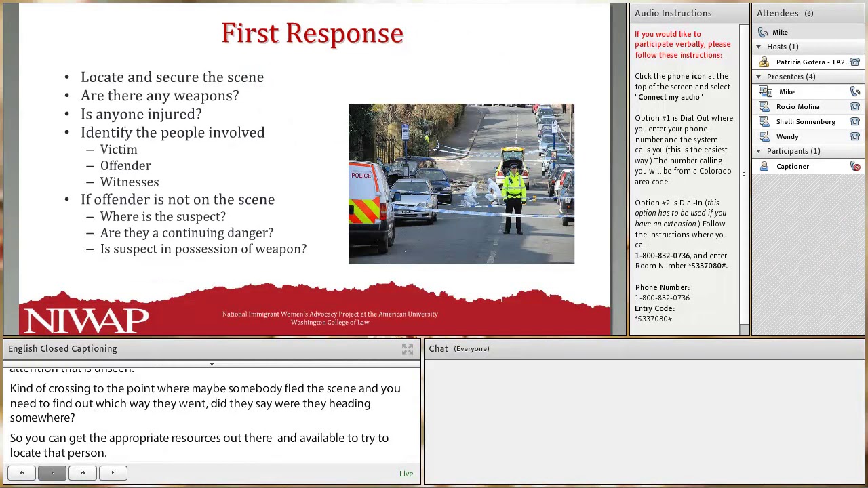868x488 pixels.
Task: Click the Chat panel header
Action: click(x=644, y=349)
